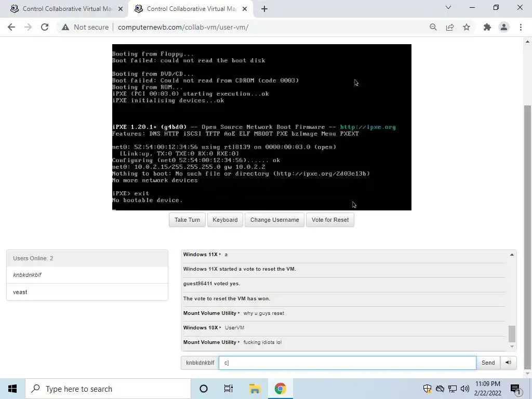Open the network tray icon

[x=453, y=389]
